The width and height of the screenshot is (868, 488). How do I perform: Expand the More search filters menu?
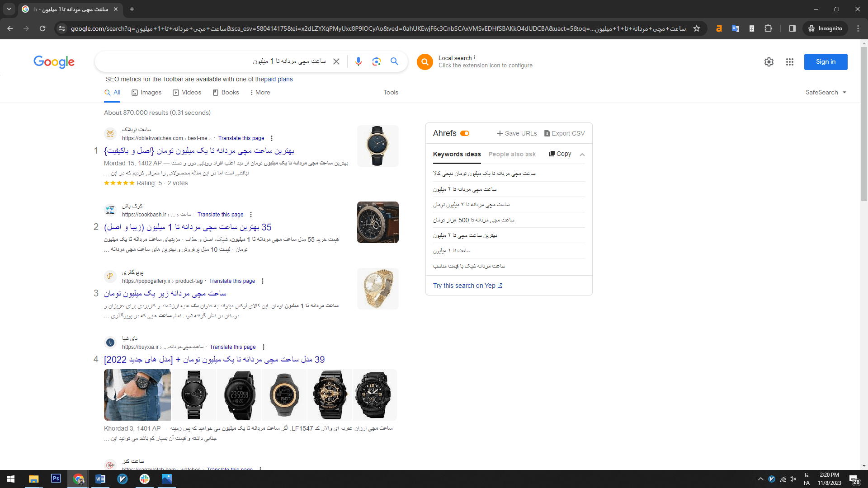[x=260, y=92]
